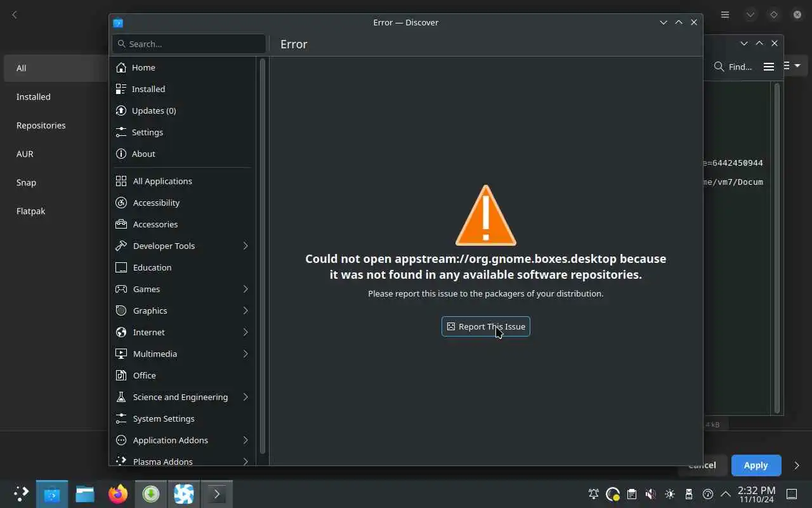Screen dimensions: 812x508
Task: Open Discover Settings entry
Action: tap(183, 132)
